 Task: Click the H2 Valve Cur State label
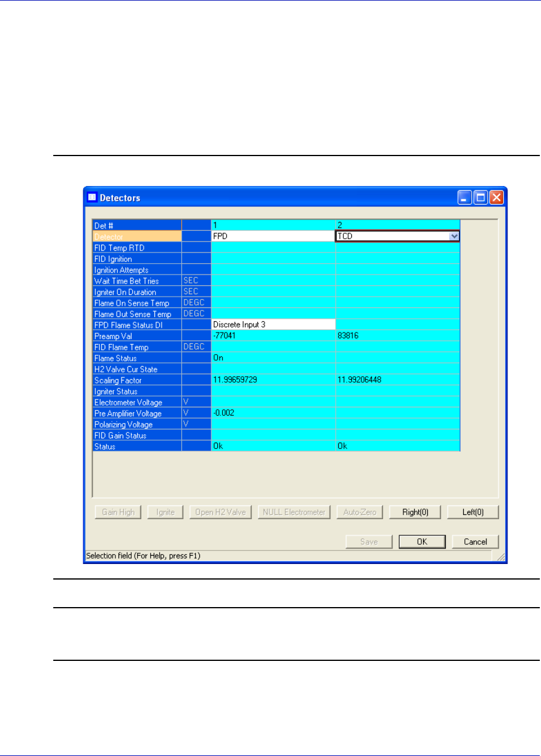[x=136, y=369]
